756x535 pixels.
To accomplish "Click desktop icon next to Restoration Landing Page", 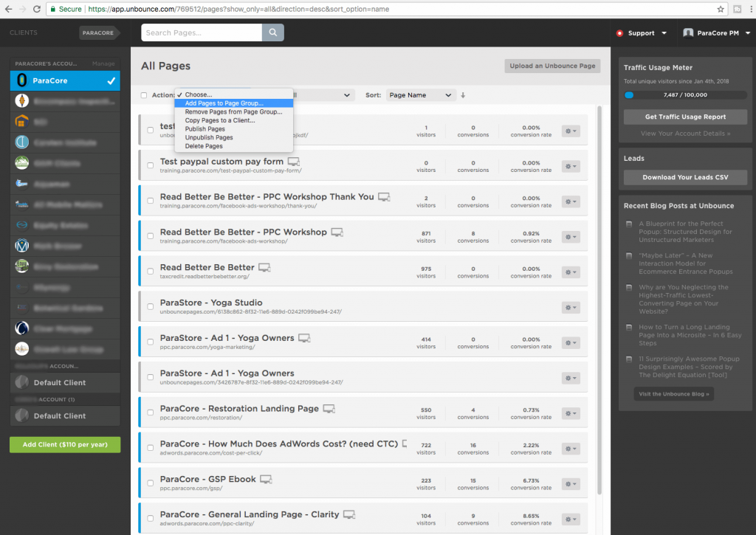I will (x=329, y=409).
